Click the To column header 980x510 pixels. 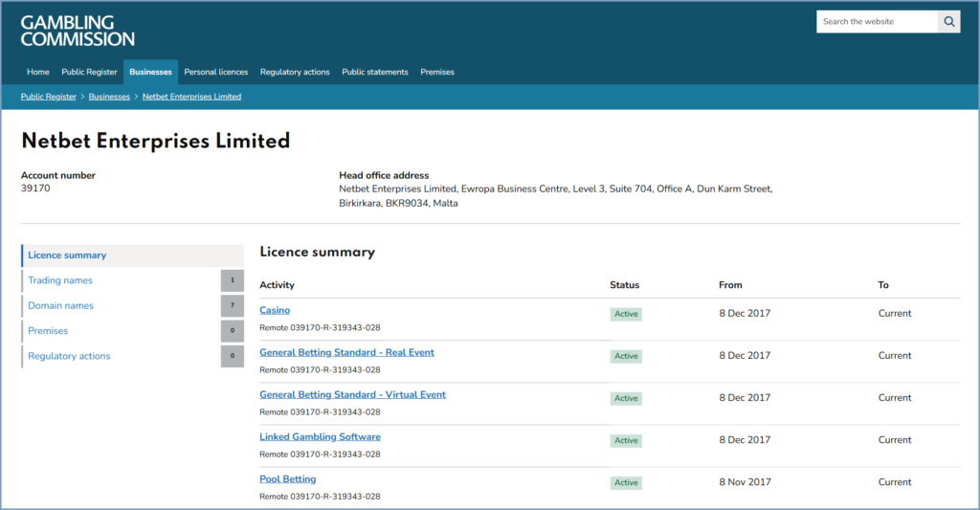point(883,285)
